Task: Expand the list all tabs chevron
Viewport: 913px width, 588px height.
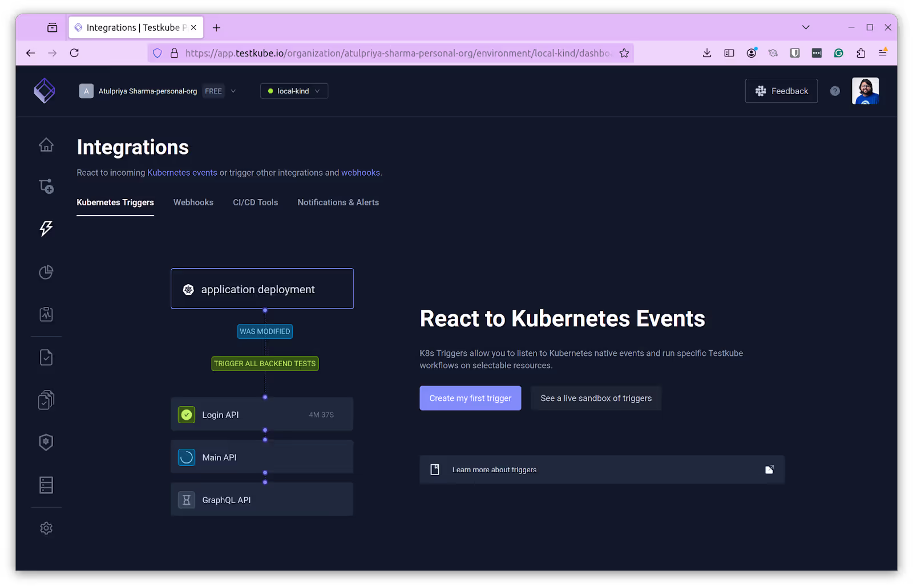Action: point(806,27)
